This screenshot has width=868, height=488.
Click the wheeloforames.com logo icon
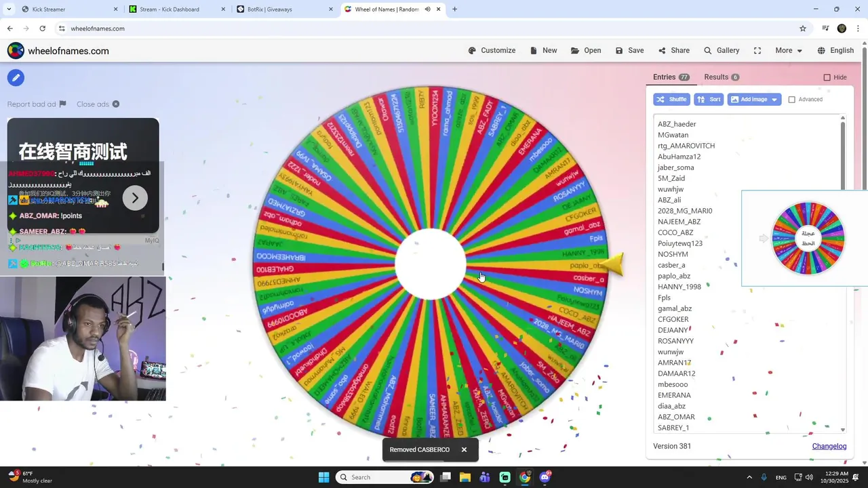tap(16, 51)
